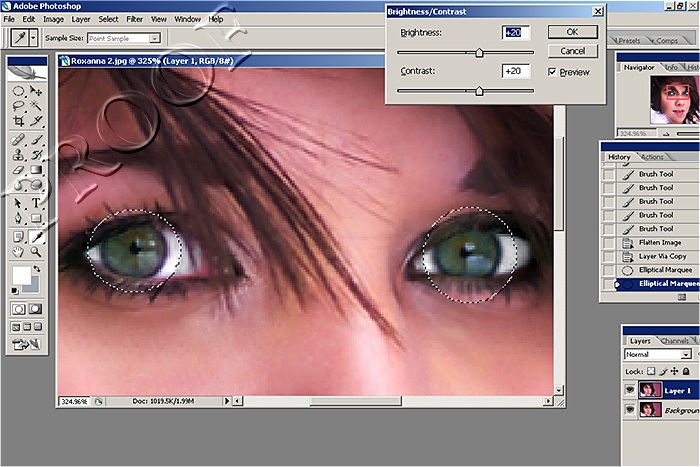
Task: Select the Type tool
Action: 36,204
